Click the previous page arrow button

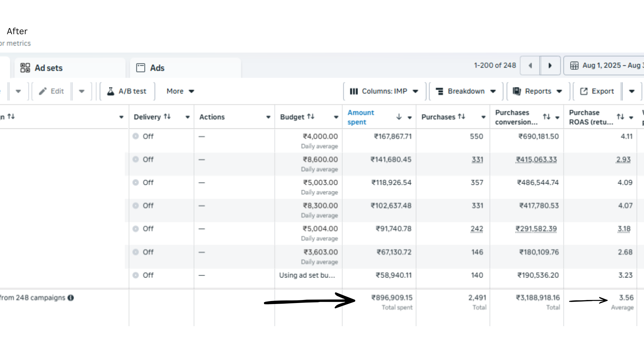point(530,66)
